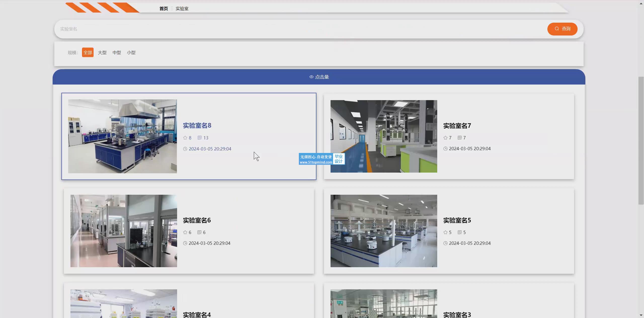Click the eye icon beside 点击量
Viewport: 644px width, 318px height.
pos(311,77)
